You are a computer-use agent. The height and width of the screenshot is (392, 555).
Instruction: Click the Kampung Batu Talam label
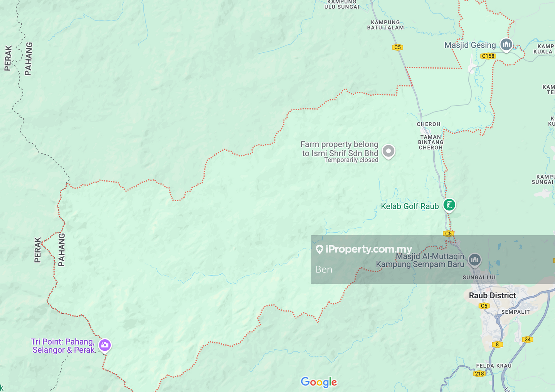pyautogui.click(x=385, y=25)
